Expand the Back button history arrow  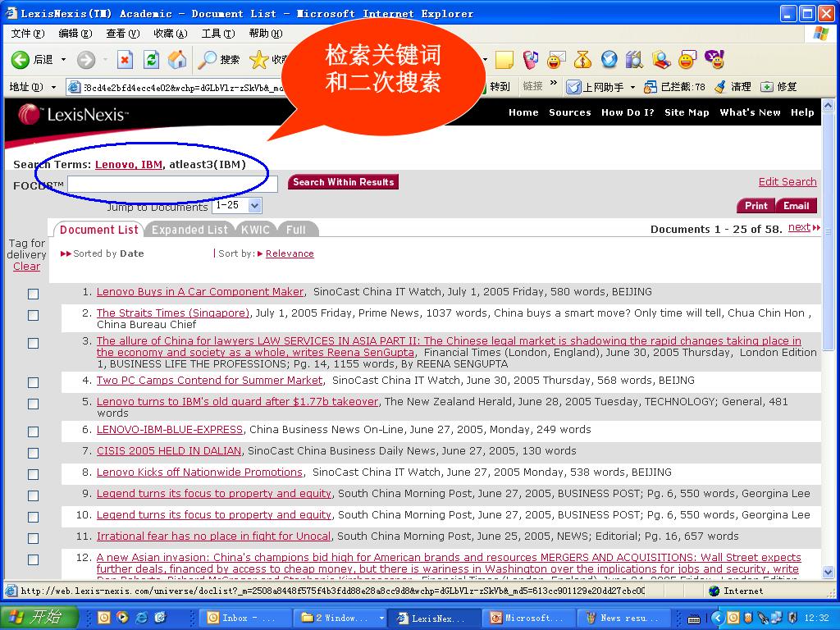pos(63,59)
